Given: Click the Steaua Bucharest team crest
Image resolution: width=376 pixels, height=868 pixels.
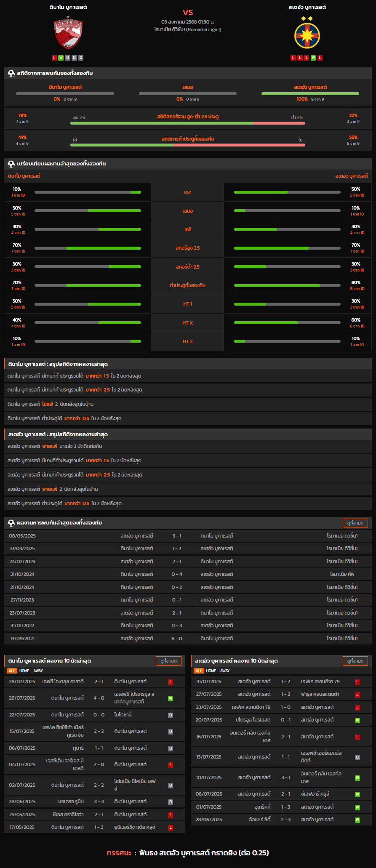Looking at the screenshot, I should click(307, 33).
